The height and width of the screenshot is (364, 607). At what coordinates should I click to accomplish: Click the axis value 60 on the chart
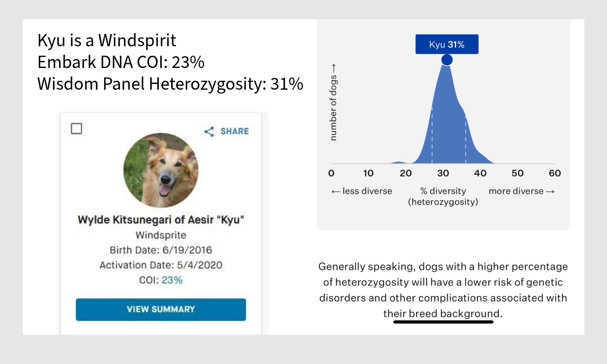click(555, 173)
